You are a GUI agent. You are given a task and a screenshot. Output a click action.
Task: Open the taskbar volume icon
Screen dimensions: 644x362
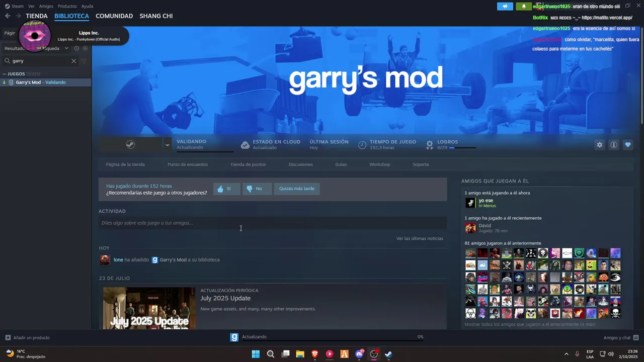pos(611,354)
